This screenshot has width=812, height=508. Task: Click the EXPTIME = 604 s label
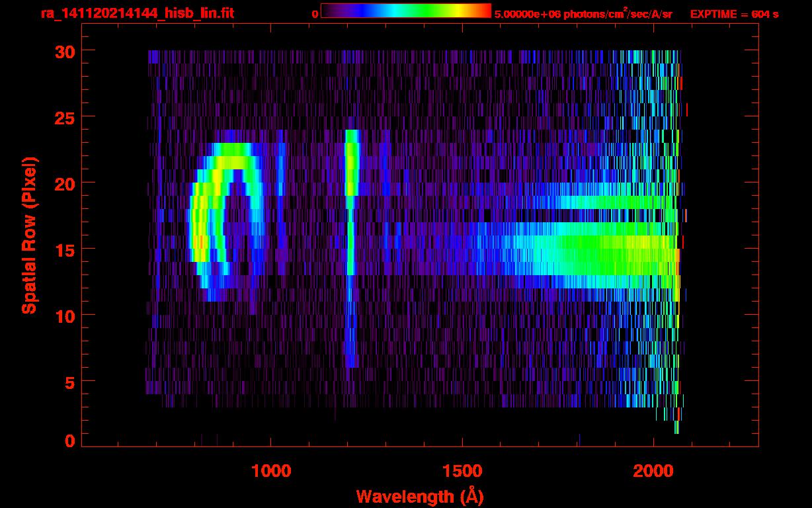(x=734, y=14)
